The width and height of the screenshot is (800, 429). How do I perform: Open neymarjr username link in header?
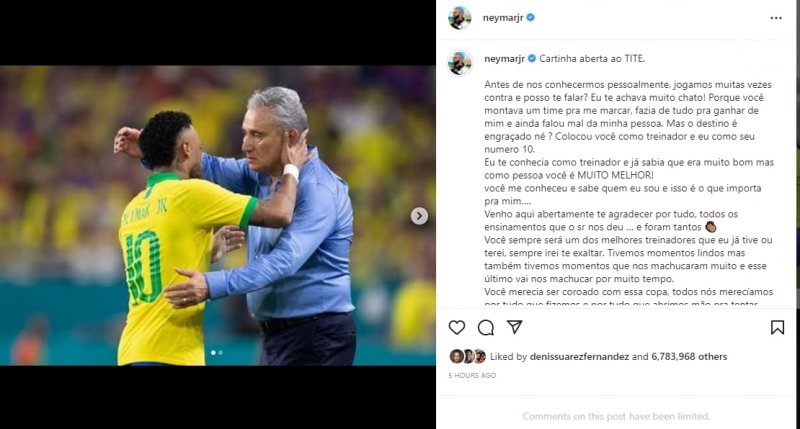click(503, 18)
